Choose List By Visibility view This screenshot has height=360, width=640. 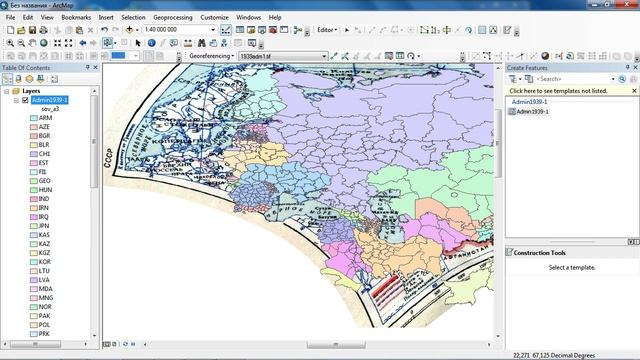pyautogui.click(x=29, y=79)
